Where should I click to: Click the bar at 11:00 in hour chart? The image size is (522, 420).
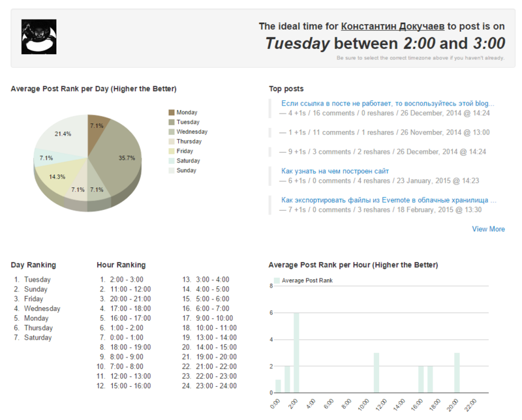(376, 373)
